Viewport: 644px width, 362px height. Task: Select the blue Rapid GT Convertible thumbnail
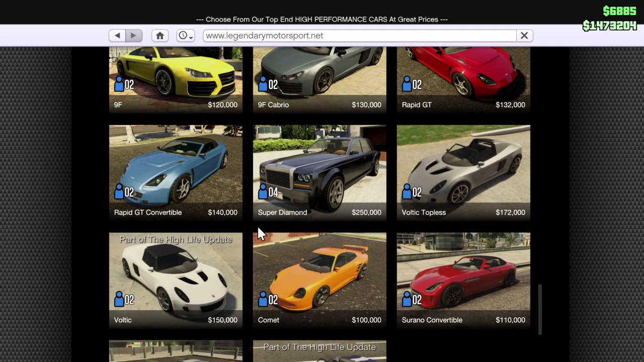pos(176,172)
